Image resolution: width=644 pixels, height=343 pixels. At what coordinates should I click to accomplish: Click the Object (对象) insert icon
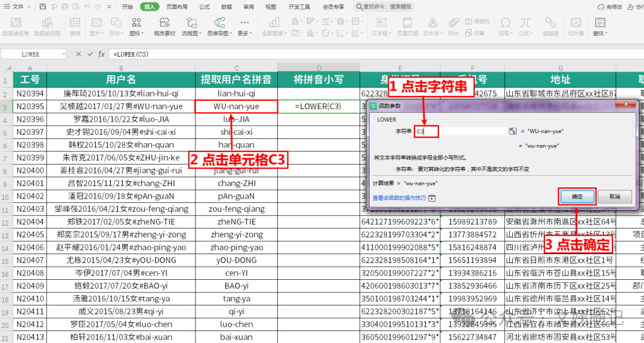475,33
